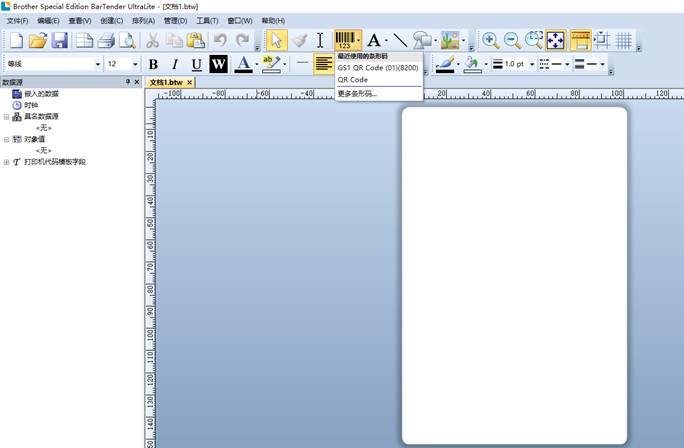This screenshot has width=684, height=448.
Task: Open the dash style dropdown
Action: [x=568, y=64]
